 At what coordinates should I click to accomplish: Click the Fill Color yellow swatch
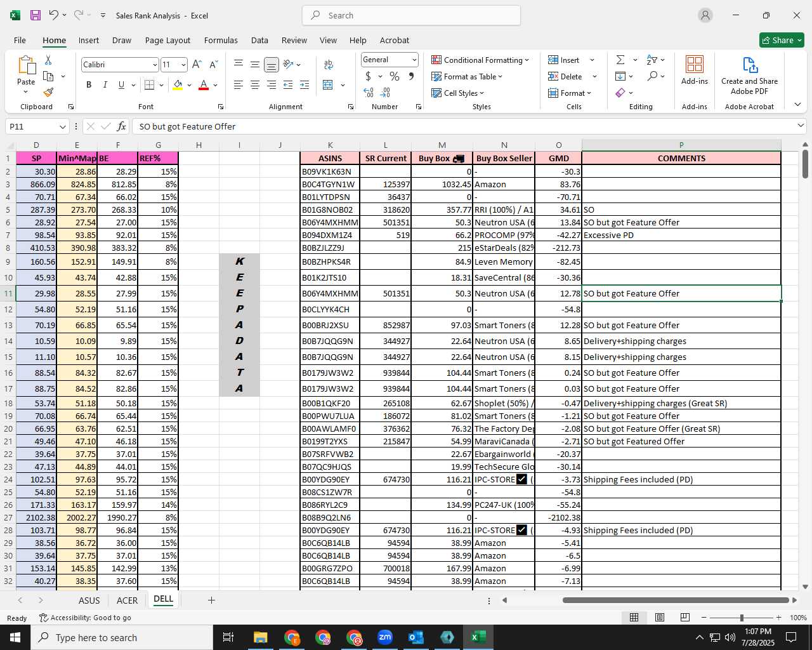coord(178,84)
